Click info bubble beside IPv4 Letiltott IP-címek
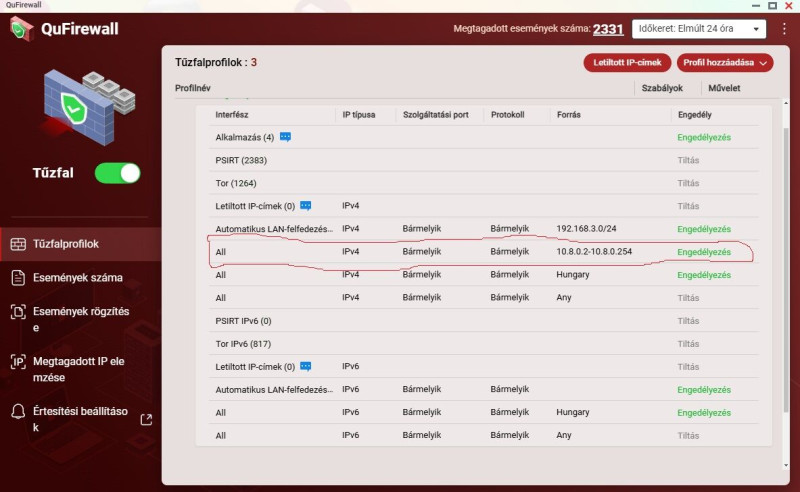Screen dimensions: 800x492 click(306, 206)
